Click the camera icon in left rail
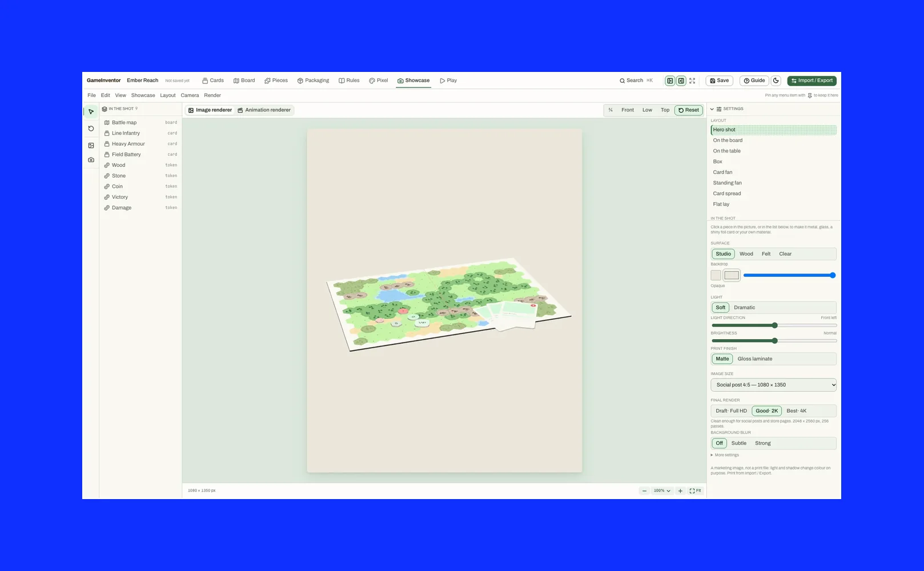 (91, 160)
